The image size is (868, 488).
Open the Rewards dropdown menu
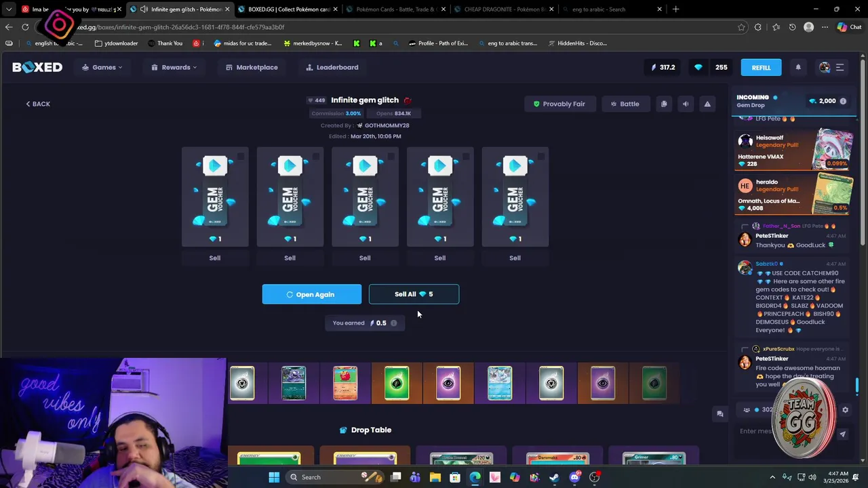point(174,67)
